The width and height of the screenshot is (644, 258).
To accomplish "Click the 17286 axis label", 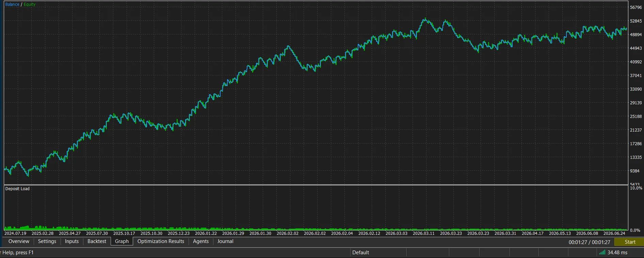I will tap(636, 144).
